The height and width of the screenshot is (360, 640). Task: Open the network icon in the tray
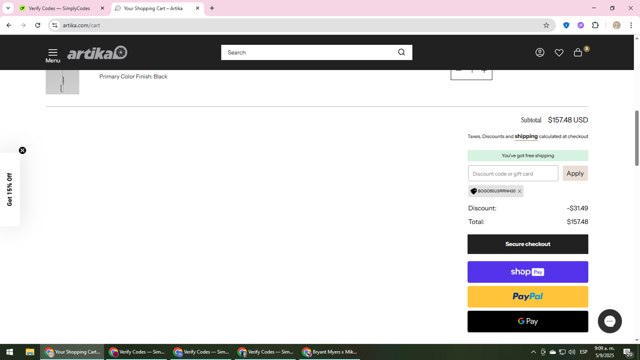562,352
